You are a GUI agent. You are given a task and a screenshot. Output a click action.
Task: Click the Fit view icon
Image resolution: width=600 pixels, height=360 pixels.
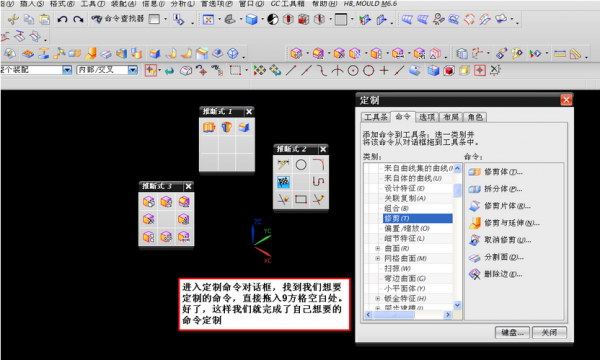tap(208, 19)
